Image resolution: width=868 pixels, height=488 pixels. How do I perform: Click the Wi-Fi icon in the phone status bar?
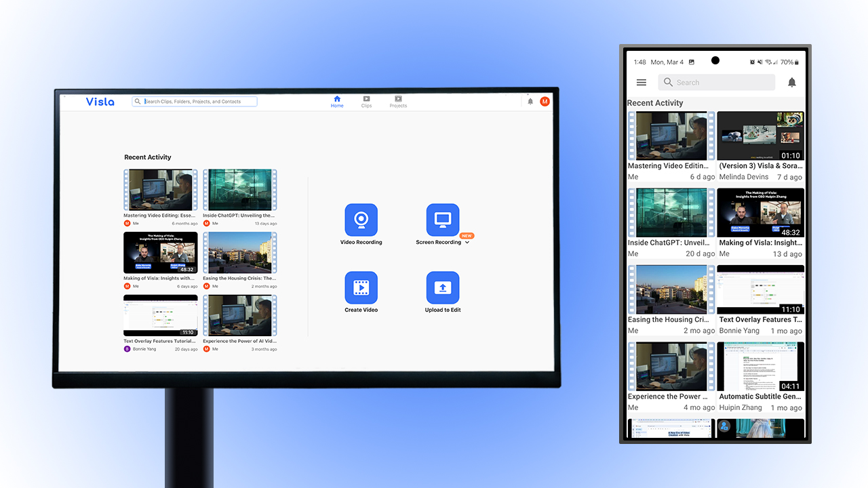pos(768,62)
